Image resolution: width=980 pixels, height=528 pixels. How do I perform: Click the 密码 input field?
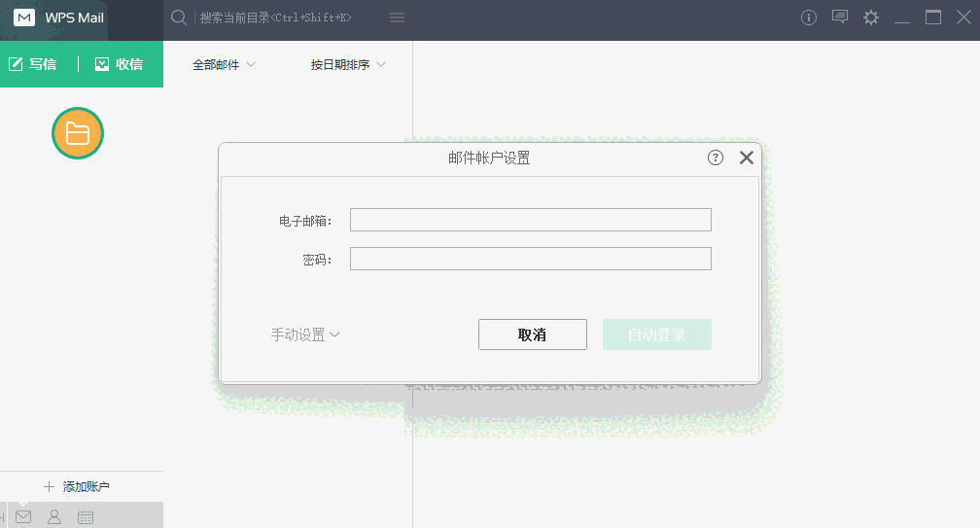click(531, 259)
